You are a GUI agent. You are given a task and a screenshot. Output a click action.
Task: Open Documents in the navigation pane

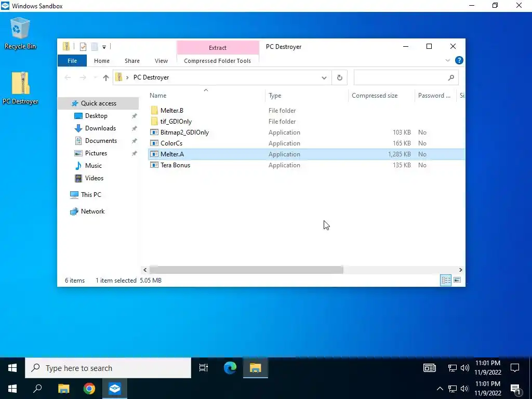(101, 141)
